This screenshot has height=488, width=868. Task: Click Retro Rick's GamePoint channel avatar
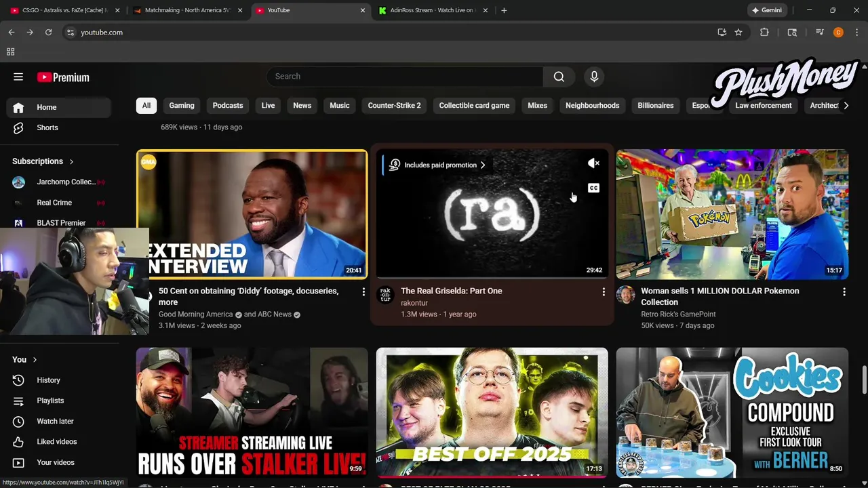click(625, 294)
